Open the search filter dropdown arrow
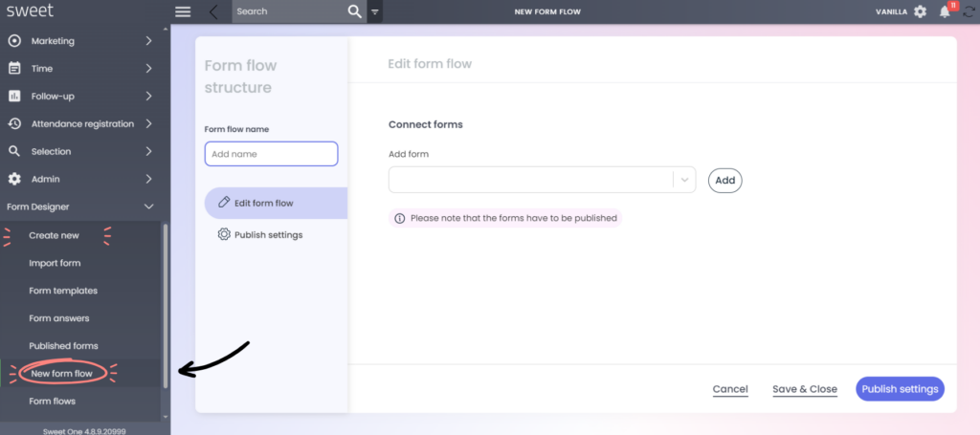This screenshot has height=435, width=980. click(374, 11)
